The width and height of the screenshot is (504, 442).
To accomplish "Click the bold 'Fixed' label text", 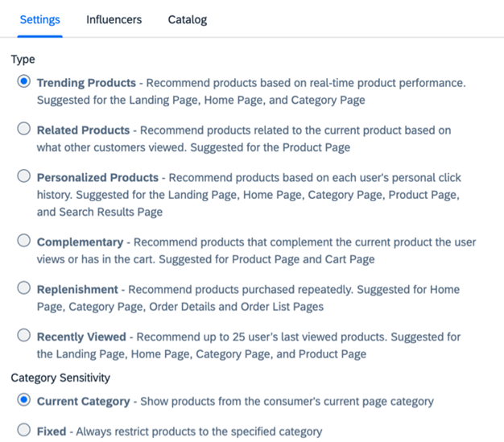I will tap(52, 432).
